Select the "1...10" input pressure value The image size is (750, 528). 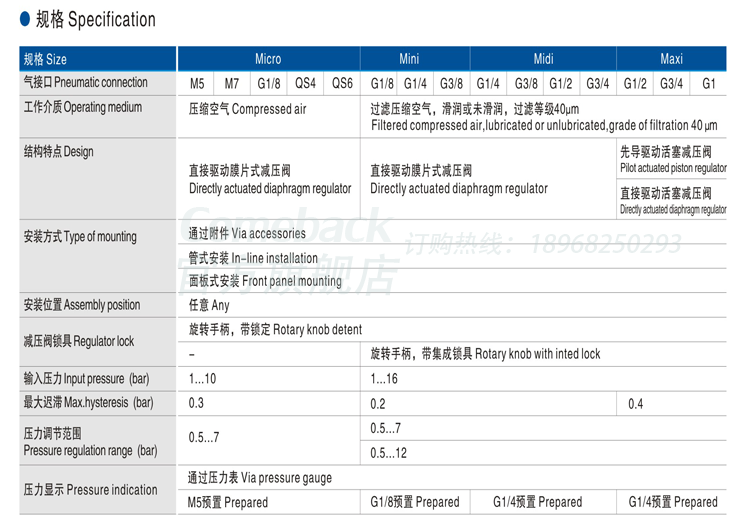tap(202, 379)
